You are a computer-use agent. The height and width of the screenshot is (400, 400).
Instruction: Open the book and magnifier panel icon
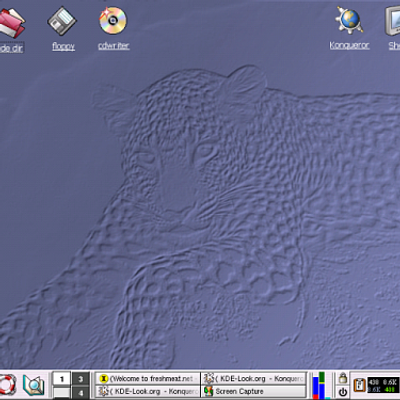click(33, 385)
